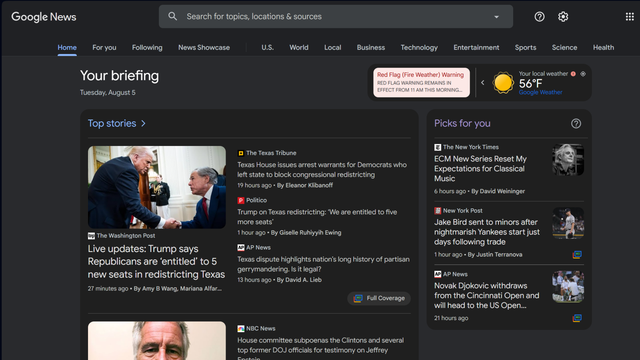Open the Local news section

pos(332,47)
